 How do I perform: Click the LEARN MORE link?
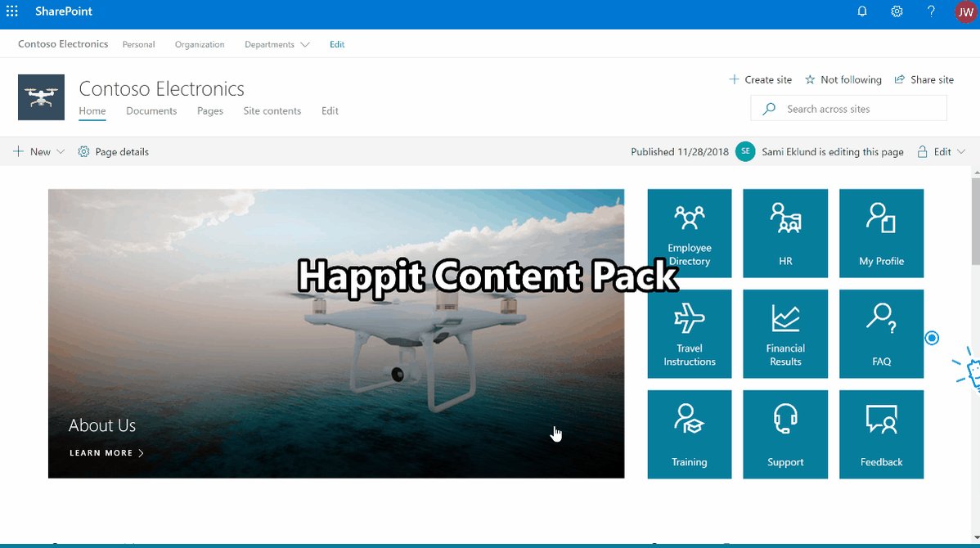[106, 453]
